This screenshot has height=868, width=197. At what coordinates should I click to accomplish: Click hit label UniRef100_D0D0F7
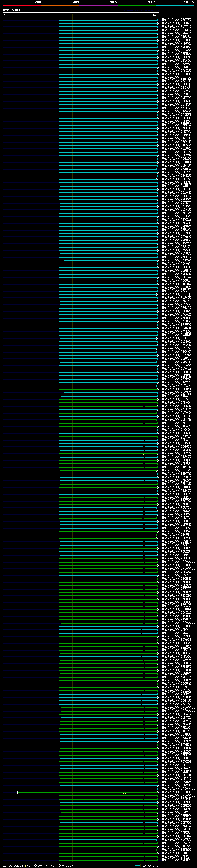coord(177,721)
